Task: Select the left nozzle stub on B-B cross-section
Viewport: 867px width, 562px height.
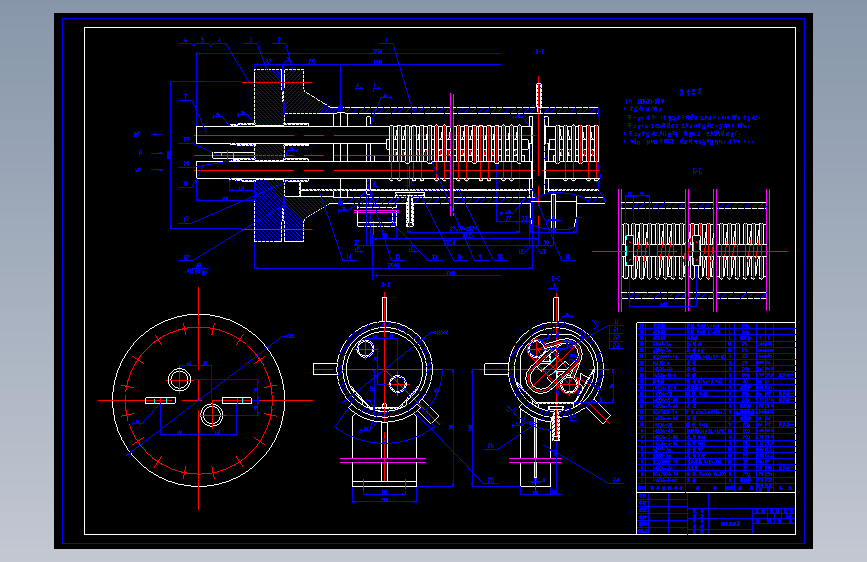Action: [x=325, y=369]
